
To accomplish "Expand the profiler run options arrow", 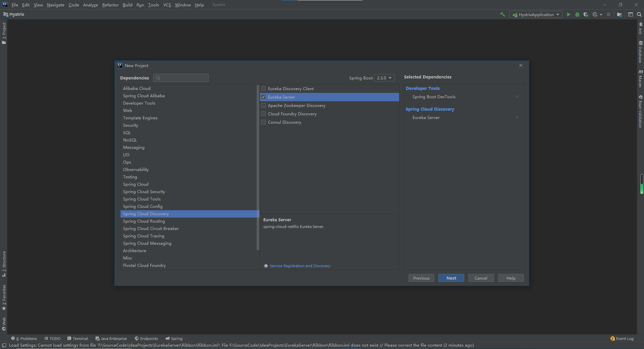I will pyautogui.click(x=601, y=14).
